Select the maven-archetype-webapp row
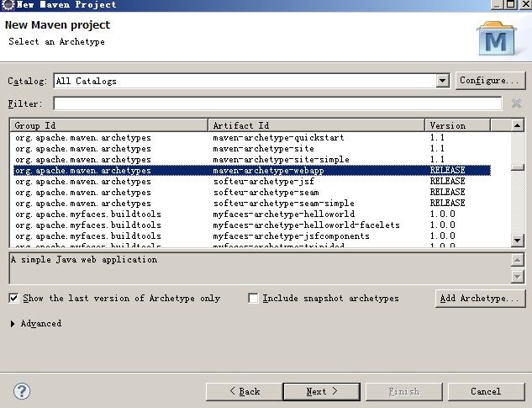This screenshot has width=532, height=408. coord(252,170)
